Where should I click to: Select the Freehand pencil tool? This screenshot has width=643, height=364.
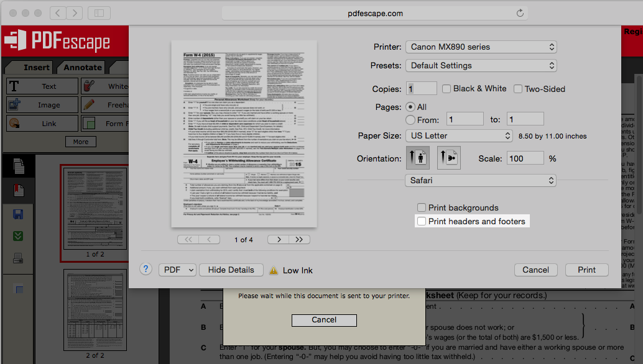coord(105,105)
